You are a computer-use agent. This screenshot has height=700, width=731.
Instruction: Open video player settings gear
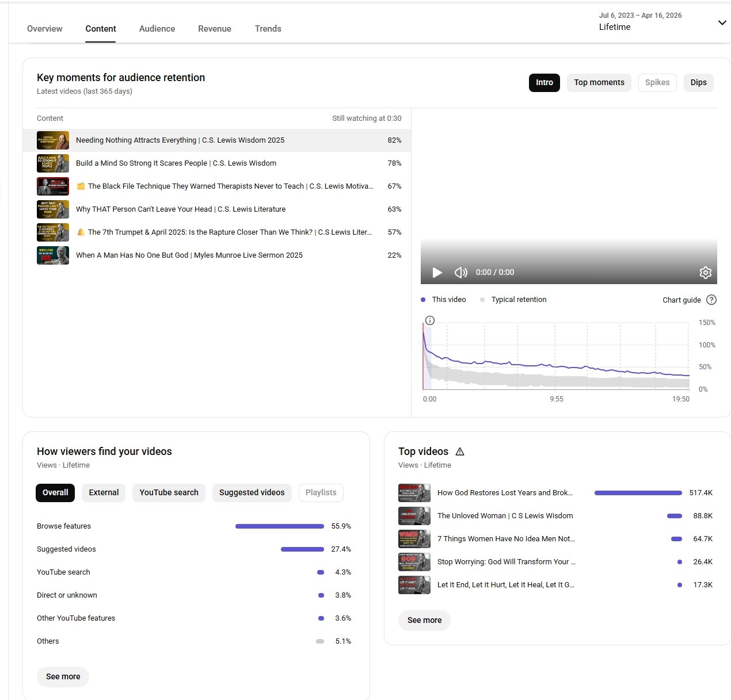(x=705, y=273)
